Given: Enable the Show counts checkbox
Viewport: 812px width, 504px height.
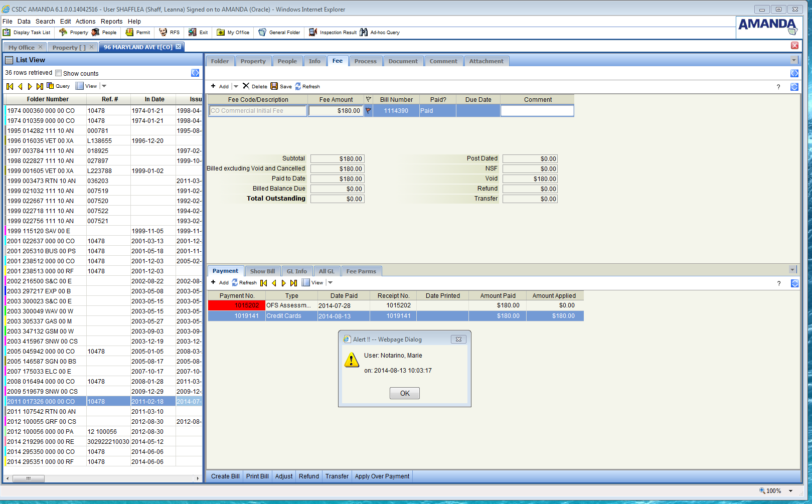Looking at the screenshot, I should point(59,73).
